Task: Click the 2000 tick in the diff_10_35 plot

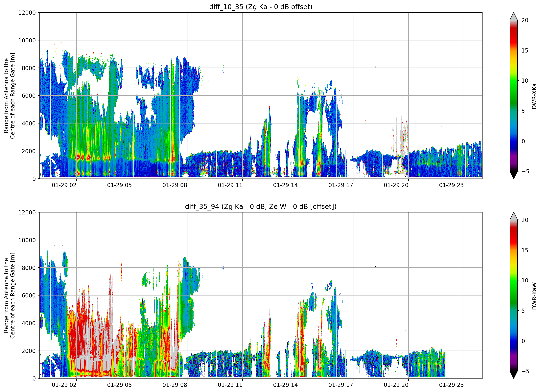Action: 29,151
